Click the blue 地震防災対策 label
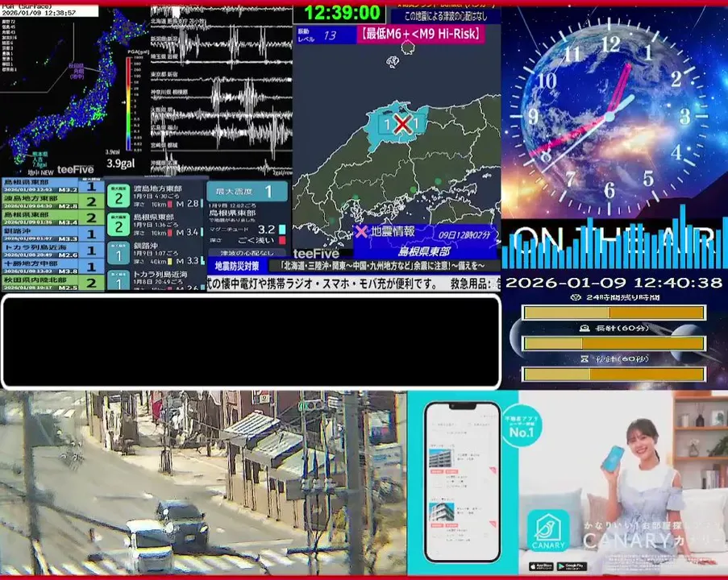 point(237,266)
